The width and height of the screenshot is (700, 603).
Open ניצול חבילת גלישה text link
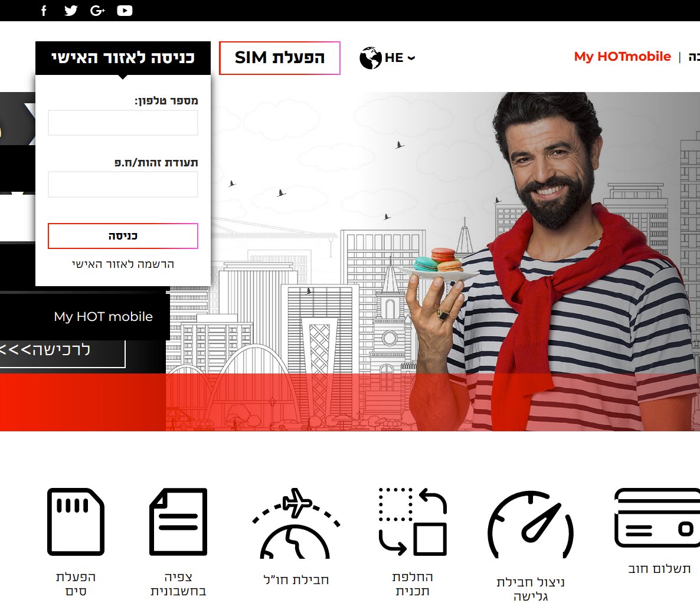point(531,589)
